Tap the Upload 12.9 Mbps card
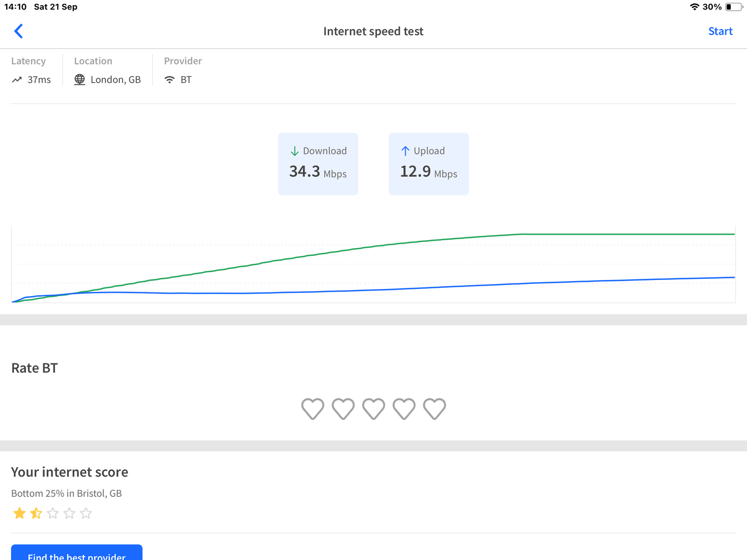Image resolution: width=747 pixels, height=560 pixels. click(x=428, y=164)
